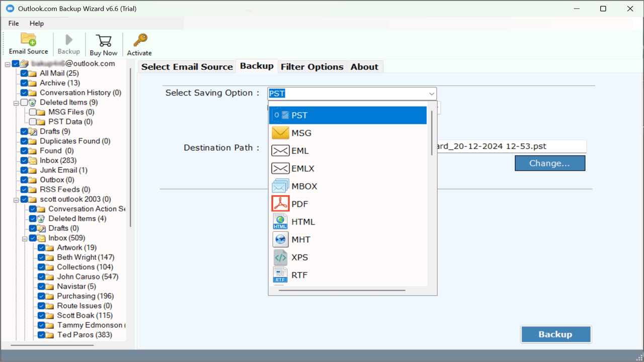644x362 pixels.
Task: Click the Junk Email folder icon
Action: click(33, 170)
